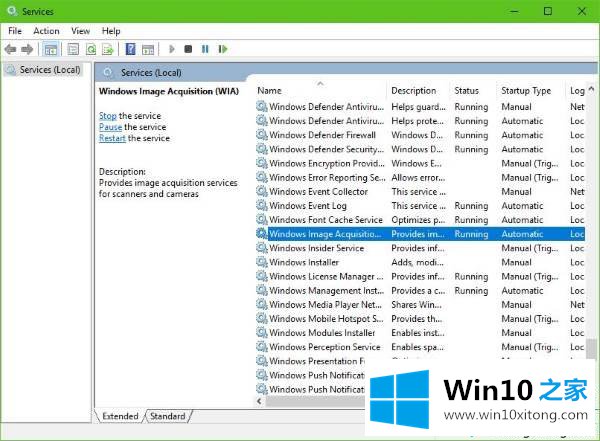Viewport: 600px width, 441px height.
Task: Click the Optimizes p... description cell
Action: pyautogui.click(x=418, y=220)
